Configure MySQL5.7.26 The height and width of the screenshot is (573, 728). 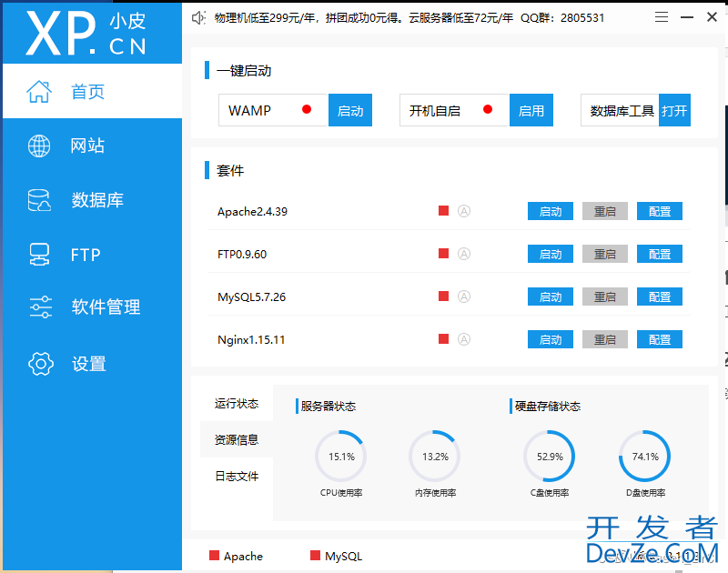659,297
